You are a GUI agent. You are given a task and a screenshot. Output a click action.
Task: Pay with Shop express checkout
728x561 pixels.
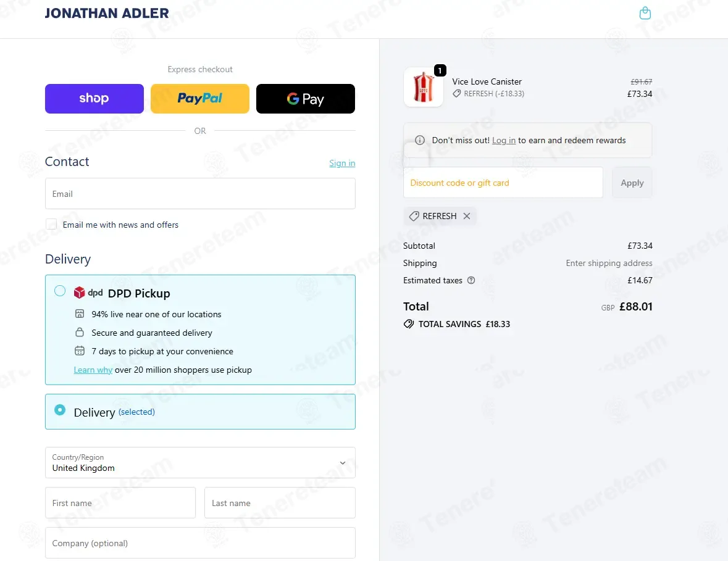94,98
